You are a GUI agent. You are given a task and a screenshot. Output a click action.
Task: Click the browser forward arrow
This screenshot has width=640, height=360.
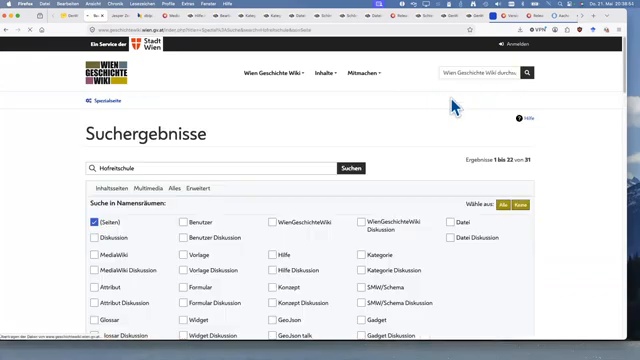point(18,30)
